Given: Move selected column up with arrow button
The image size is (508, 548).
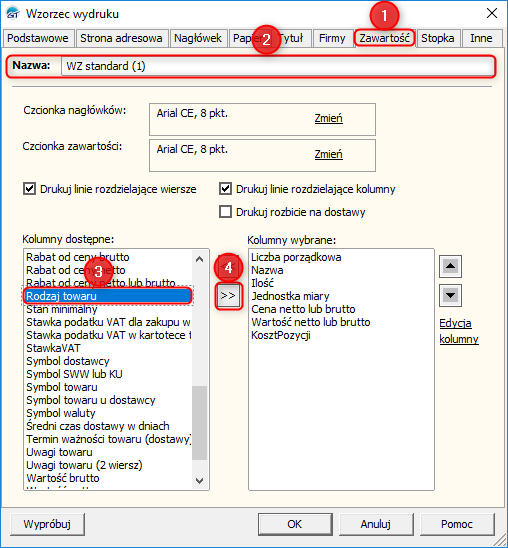Looking at the screenshot, I should click(450, 266).
